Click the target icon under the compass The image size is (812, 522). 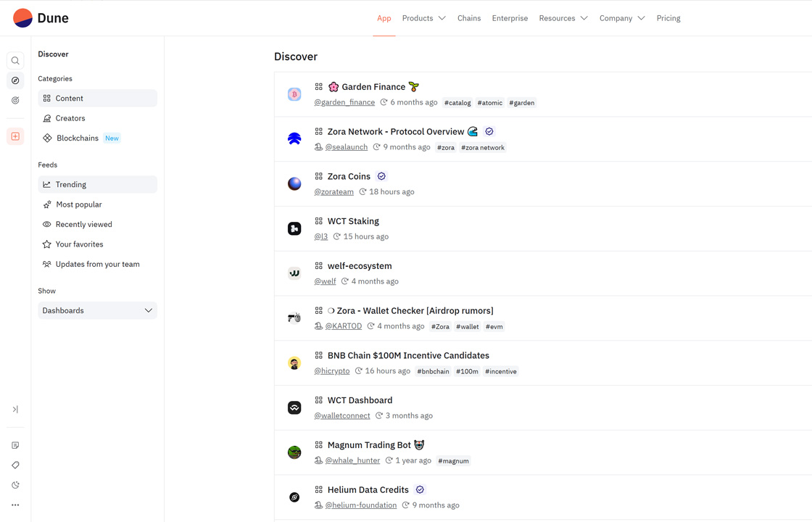coord(15,101)
